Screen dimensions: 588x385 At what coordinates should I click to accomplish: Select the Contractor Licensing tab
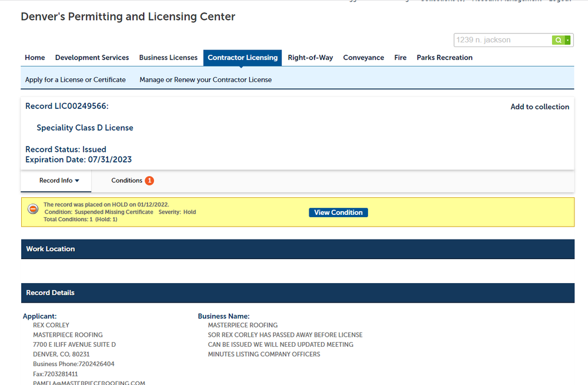pos(243,58)
